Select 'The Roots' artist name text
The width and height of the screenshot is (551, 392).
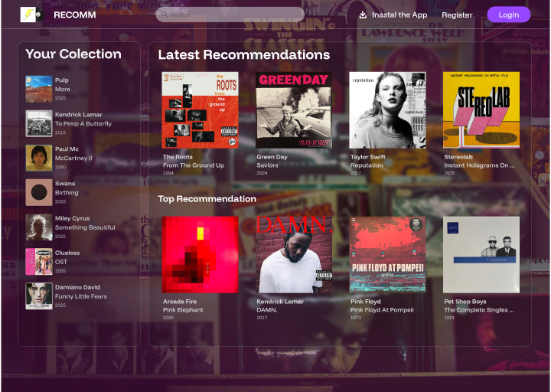[x=178, y=157]
